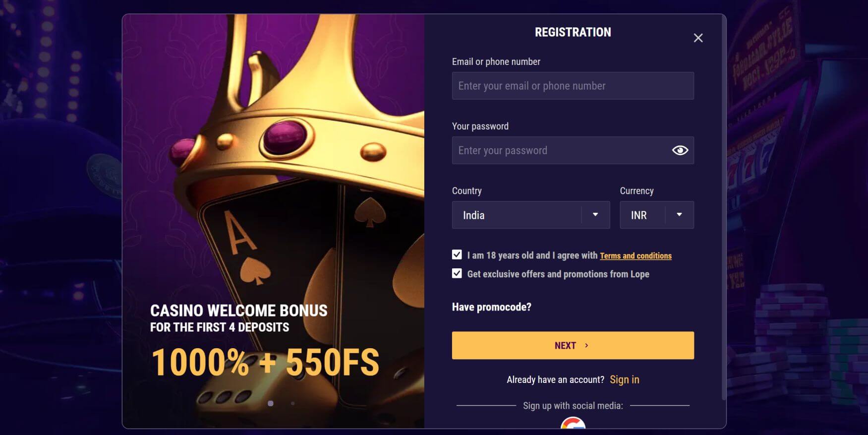This screenshot has height=435, width=868.
Task: Close the registration dialog
Action: tap(698, 38)
